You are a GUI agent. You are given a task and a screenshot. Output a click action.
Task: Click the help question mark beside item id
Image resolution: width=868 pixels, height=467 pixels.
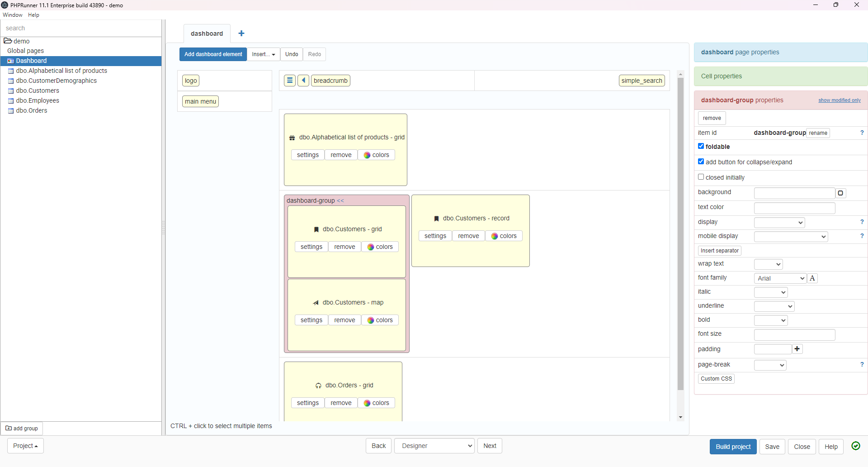point(862,133)
